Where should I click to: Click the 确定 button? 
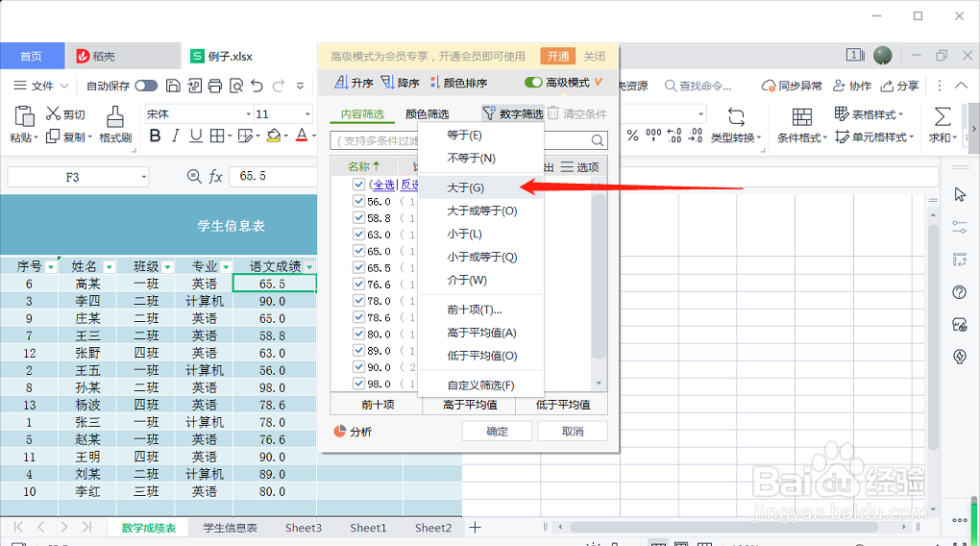(x=497, y=432)
